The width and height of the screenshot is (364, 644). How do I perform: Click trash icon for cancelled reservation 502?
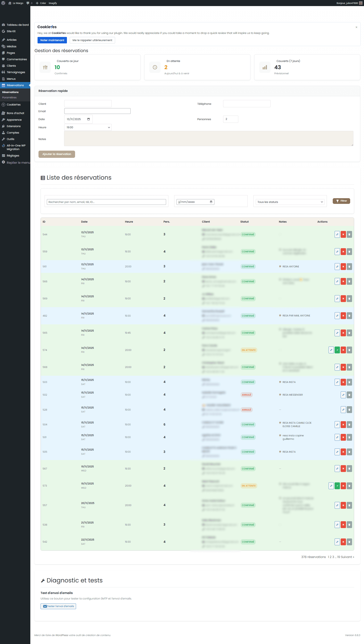coord(349,395)
